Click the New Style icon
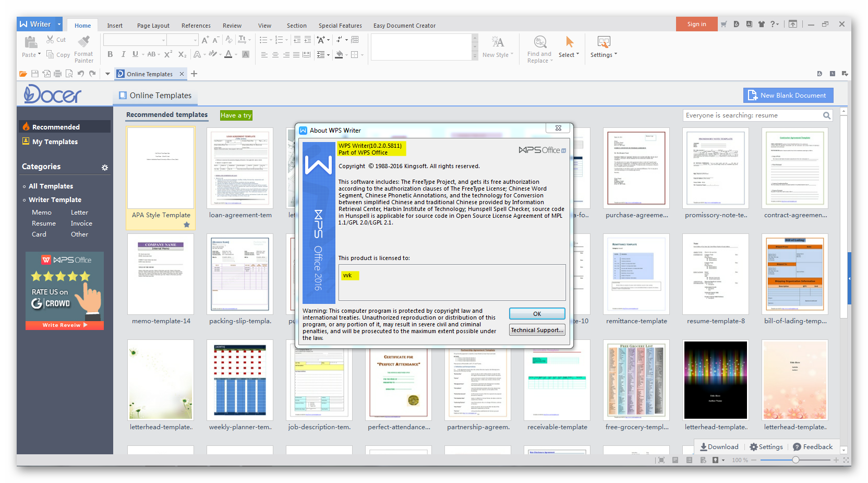The image size is (868, 483). (x=498, y=42)
